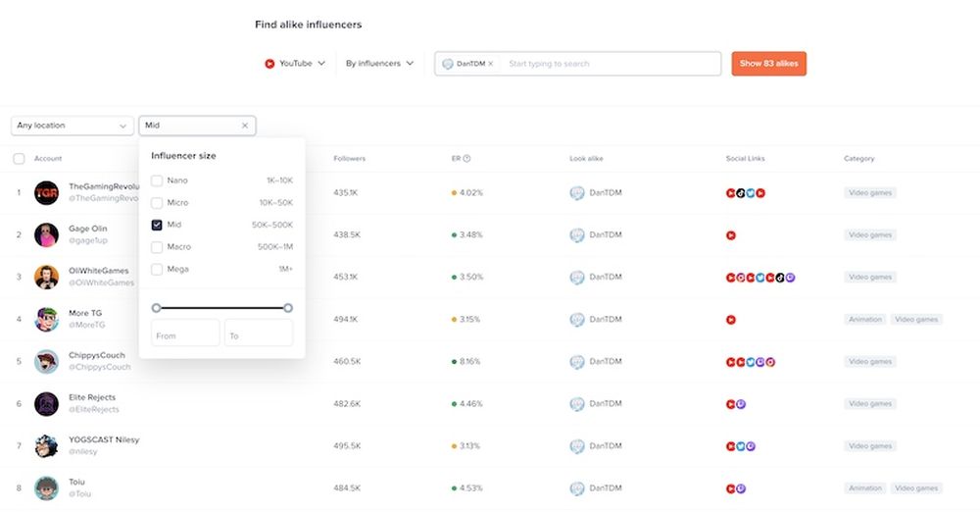Check the Mega influencer size box
The width and height of the screenshot is (980, 512).
[157, 269]
